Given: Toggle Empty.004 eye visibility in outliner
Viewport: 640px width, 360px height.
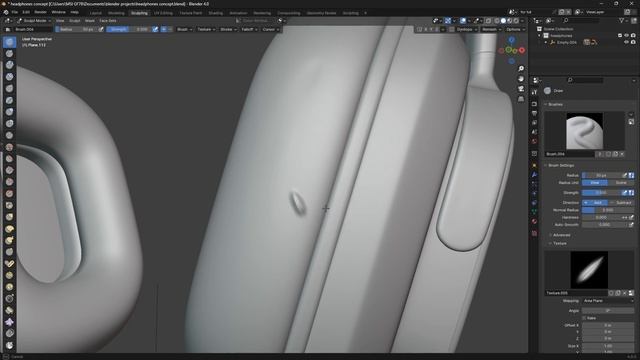Looking at the screenshot, I should [627, 42].
